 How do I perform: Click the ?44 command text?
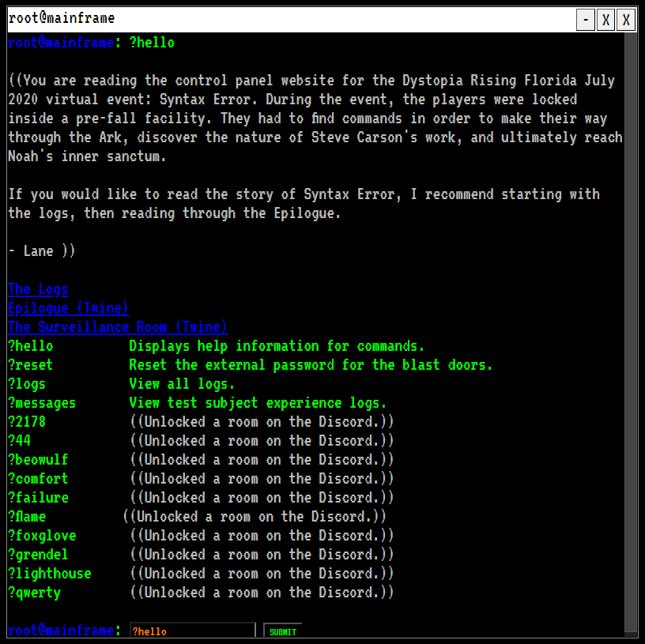(19, 441)
